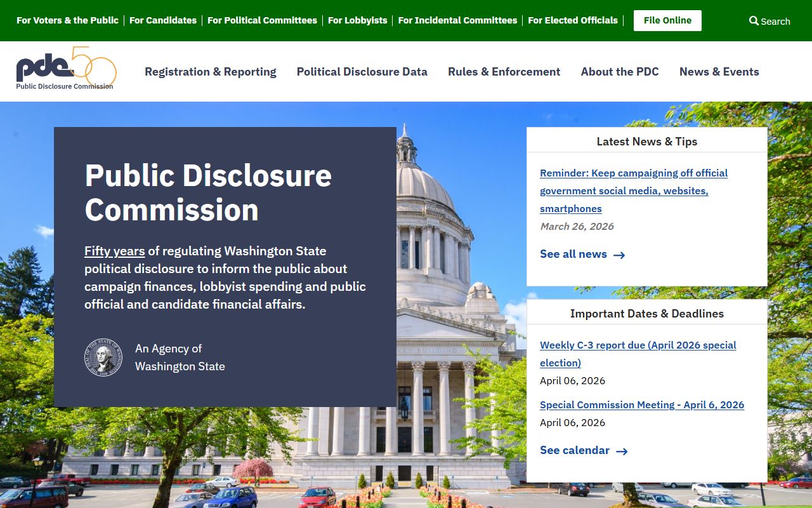The width and height of the screenshot is (812, 508).
Task: Click Important Dates & Deadlines heading
Action: 647,314
